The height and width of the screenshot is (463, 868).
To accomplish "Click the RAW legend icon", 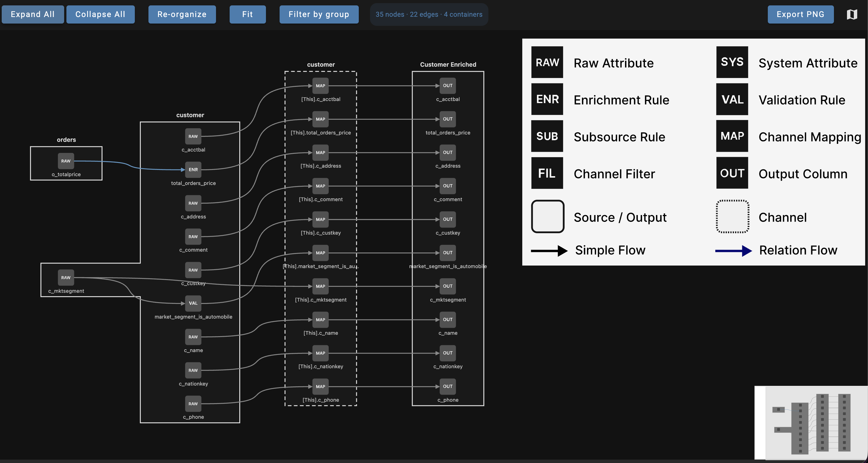I will coord(547,62).
